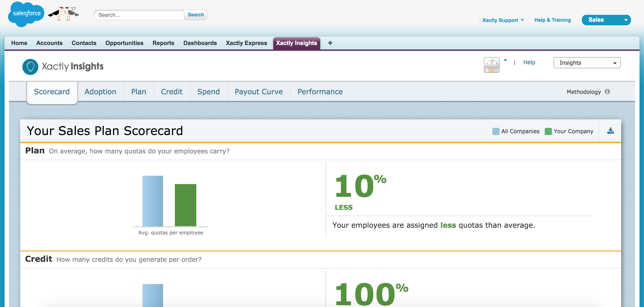Screen dimensions: 644x307
Task: Open the Dashboards tab
Action: point(200,43)
